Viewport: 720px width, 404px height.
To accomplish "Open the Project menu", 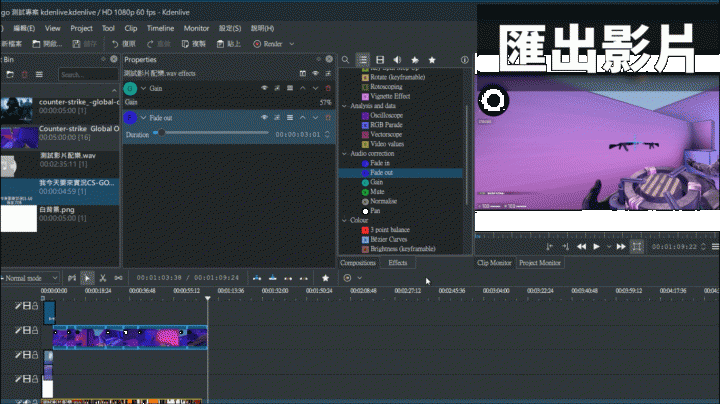I will coord(81,28).
